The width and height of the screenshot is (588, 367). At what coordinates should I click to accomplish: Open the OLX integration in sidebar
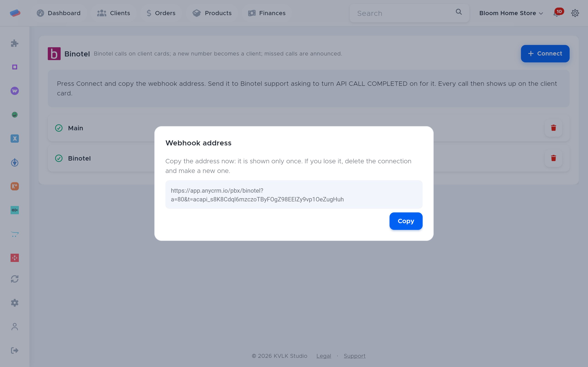[14, 210]
